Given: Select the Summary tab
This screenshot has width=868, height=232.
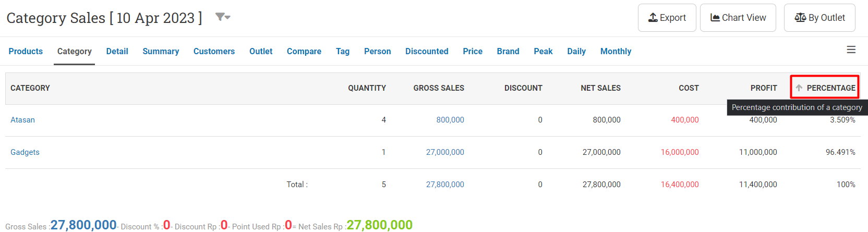Looking at the screenshot, I should [x=161, y=51].
